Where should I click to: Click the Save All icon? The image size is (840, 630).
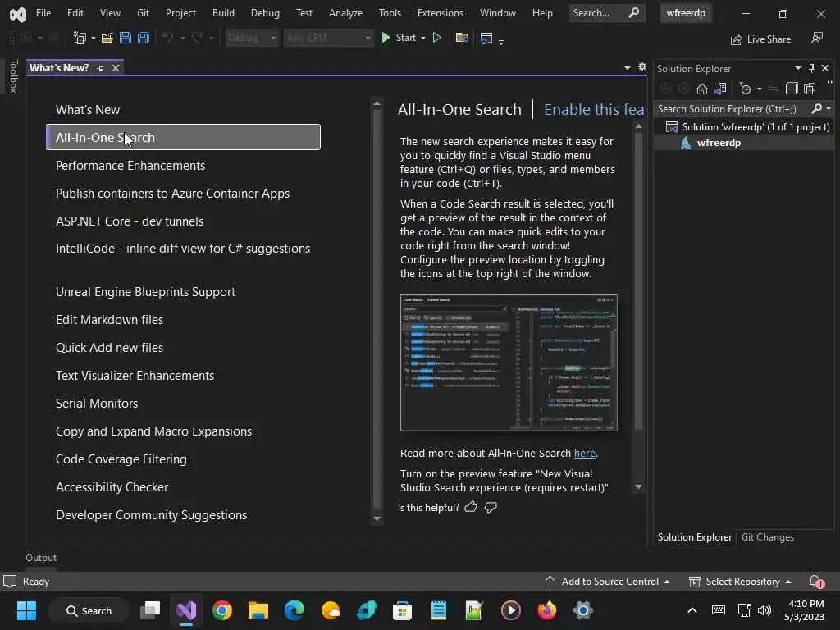[143, 38]
